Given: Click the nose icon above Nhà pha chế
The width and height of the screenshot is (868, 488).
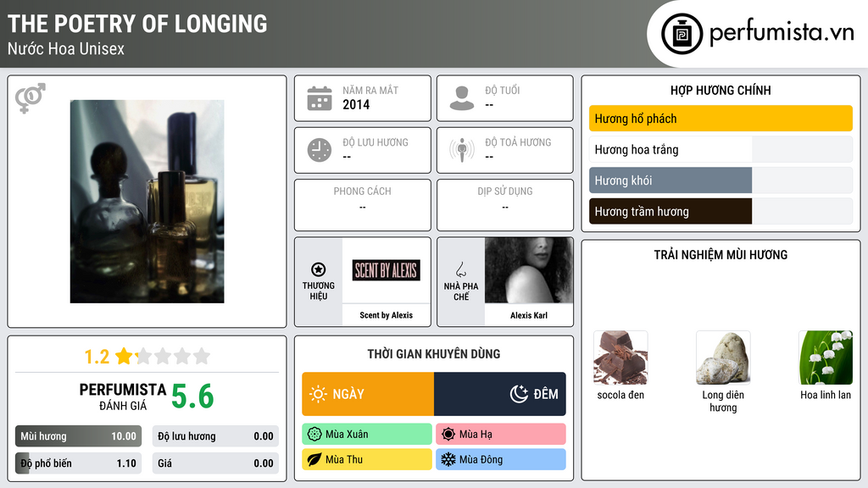Looking at the screenshot, I should 460,269.
